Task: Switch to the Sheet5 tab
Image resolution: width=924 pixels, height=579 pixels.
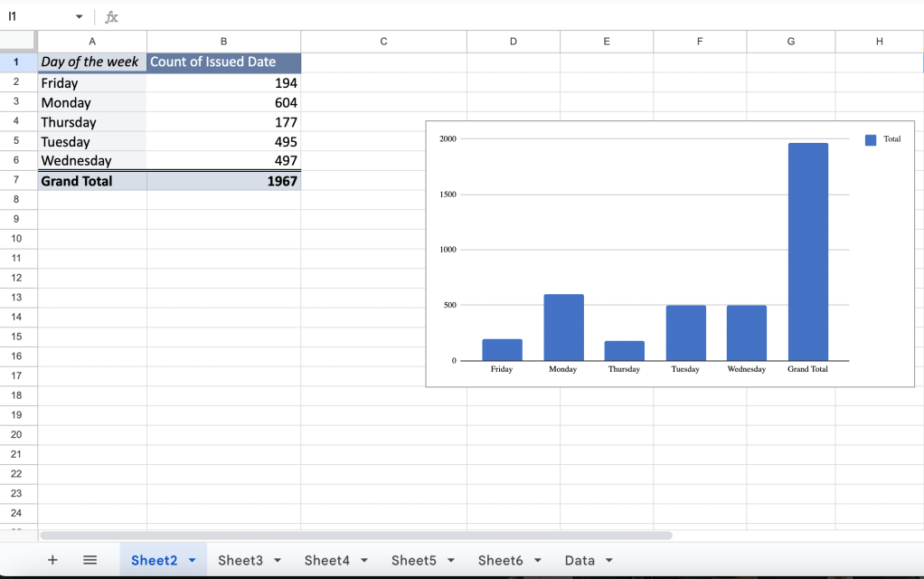Action: tap(413, 560)
